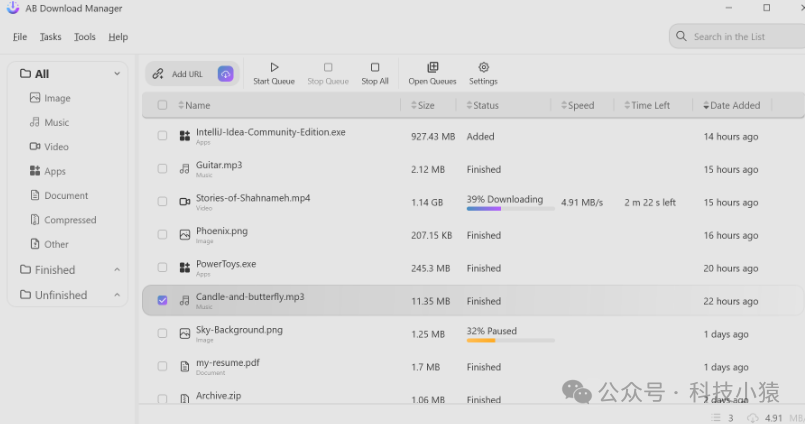Sort downloads by Size column header
This screenshot has height=424, width=805.
(425, 105)
